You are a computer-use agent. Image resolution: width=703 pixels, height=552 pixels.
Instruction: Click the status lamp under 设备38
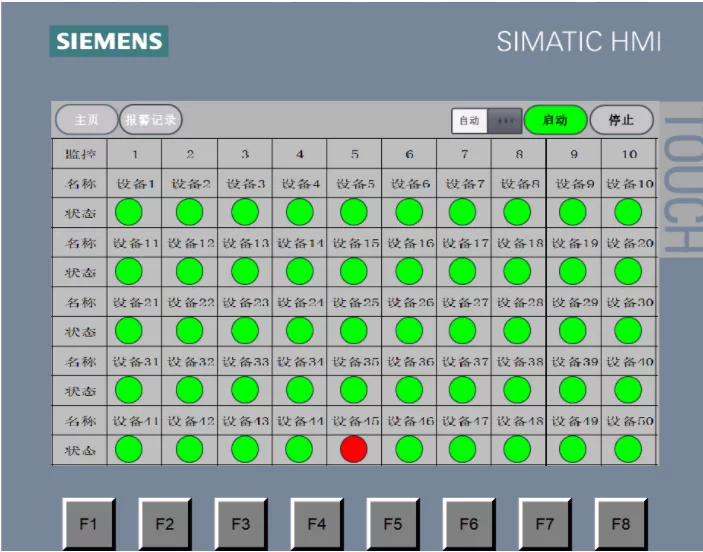tap(517, 390)
